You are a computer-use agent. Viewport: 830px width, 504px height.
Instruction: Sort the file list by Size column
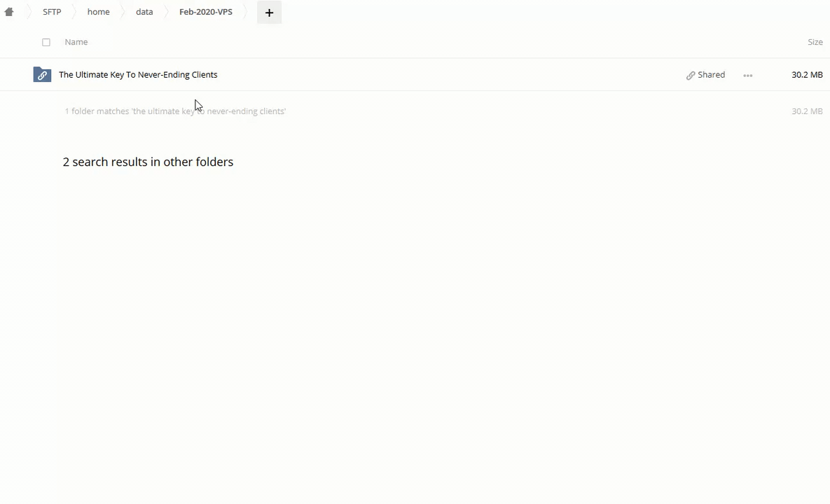click(x=815, y=42)
